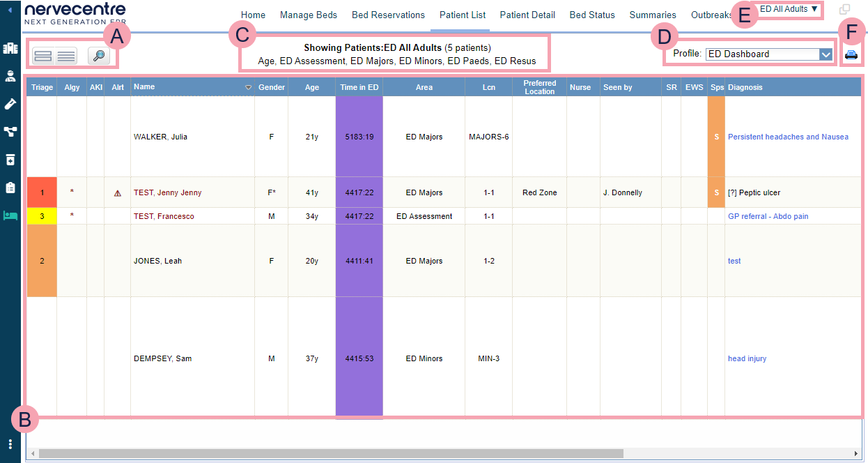The image size is (868, 463).
Task: Open the Persistent headaches and Nausea diagnosis
Action: [x=788, y=137]
